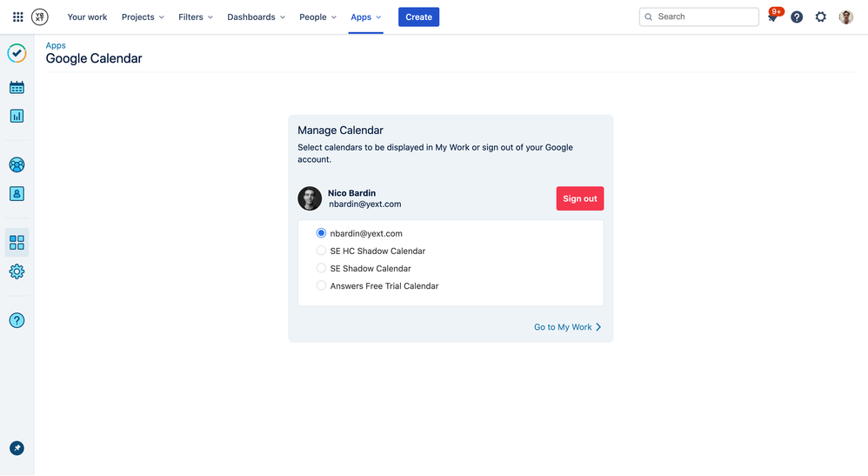Select the Answers Free Trial Calendar radio button

321,286
